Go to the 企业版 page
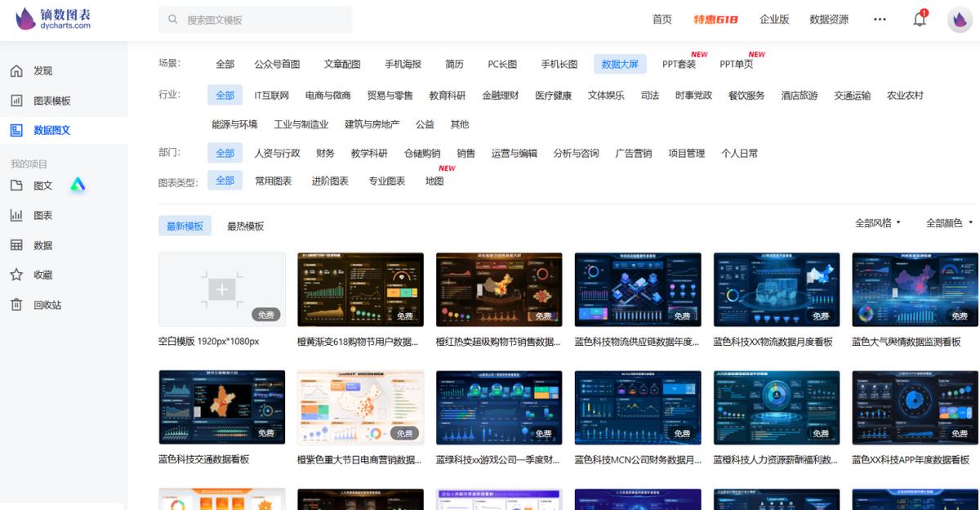980x510 pixels. 774,19
